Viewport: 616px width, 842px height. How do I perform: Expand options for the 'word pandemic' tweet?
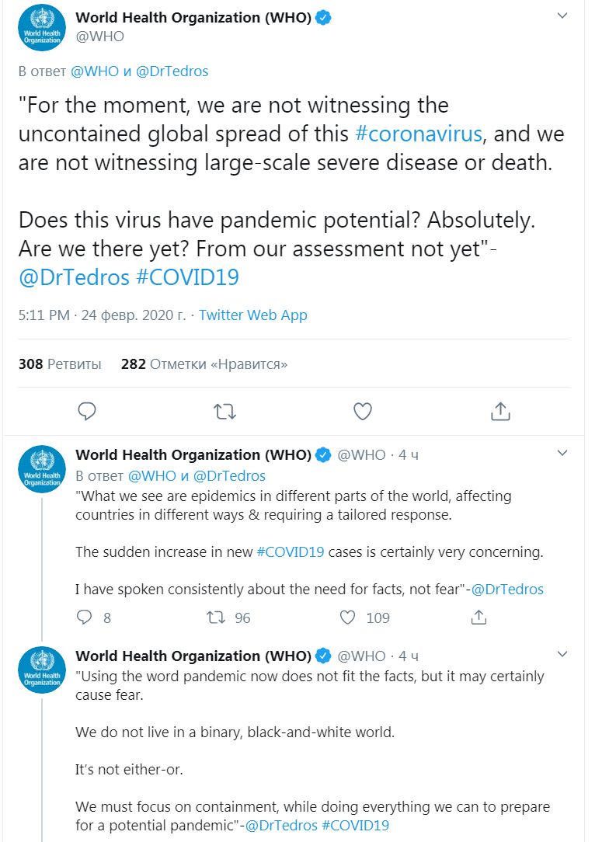tap(563, 655)
